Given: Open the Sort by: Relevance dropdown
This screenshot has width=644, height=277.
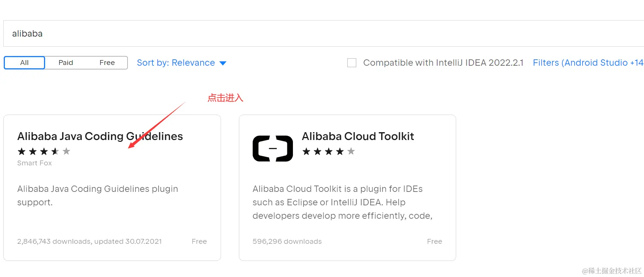Looking at the screenshot, I should [x=176, y=63].
